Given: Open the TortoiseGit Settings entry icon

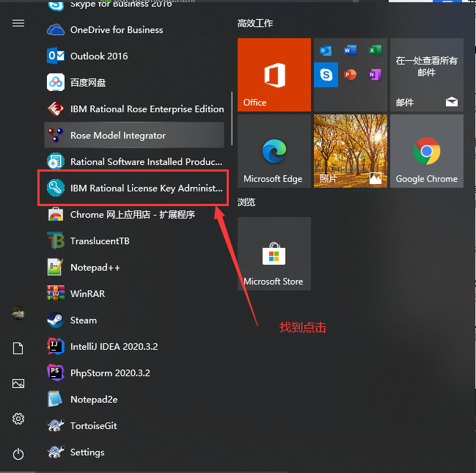Looking at the screenshot, I should [x=56, y=452].
